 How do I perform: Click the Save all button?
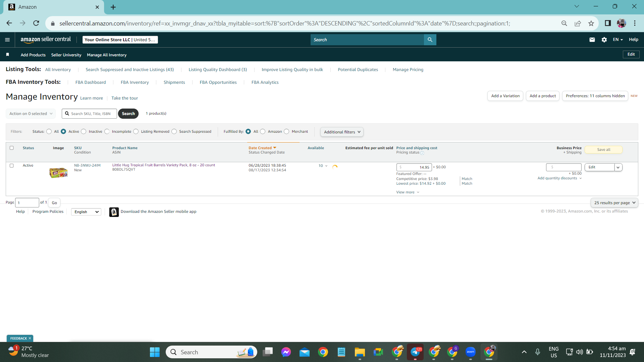tap(603, 150)
